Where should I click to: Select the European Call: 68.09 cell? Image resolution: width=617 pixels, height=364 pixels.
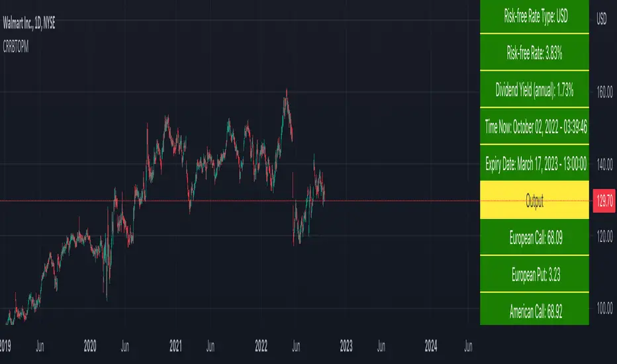[x=534, y=238]
